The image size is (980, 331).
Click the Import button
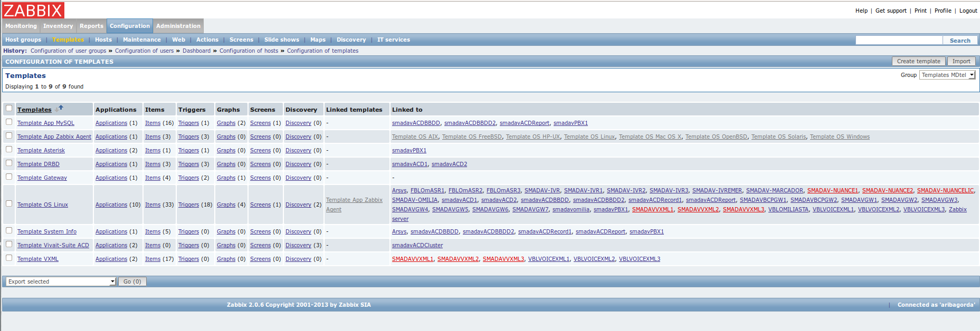[x=962, y=61]
